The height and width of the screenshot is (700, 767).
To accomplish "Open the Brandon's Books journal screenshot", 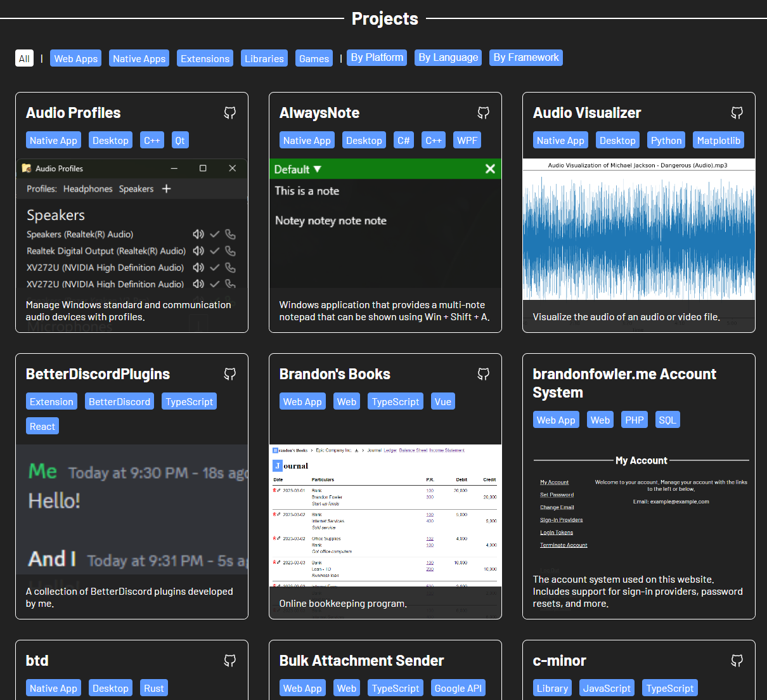I will pos(385,531).
